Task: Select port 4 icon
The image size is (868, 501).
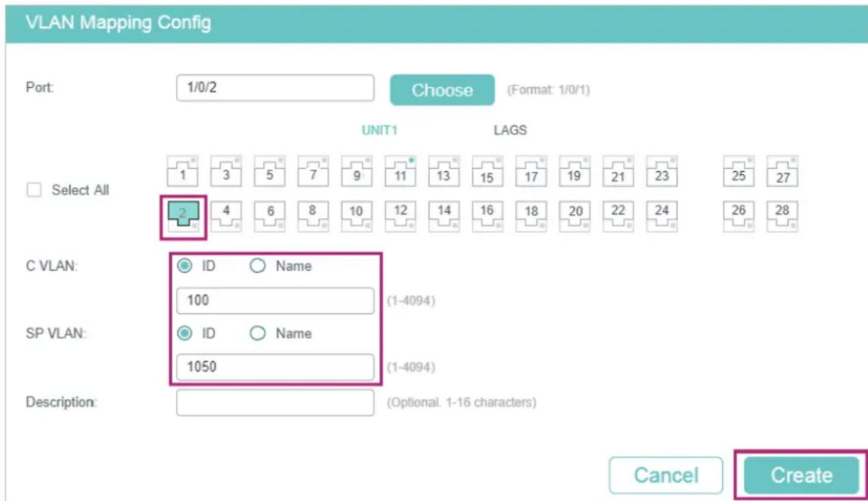Action: click(x=226, y=216)
